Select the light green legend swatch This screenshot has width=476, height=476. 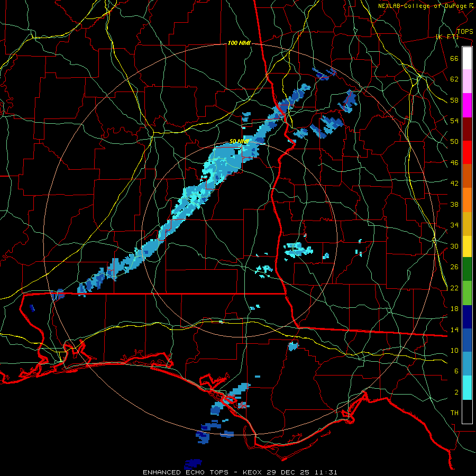click(467, 293)
